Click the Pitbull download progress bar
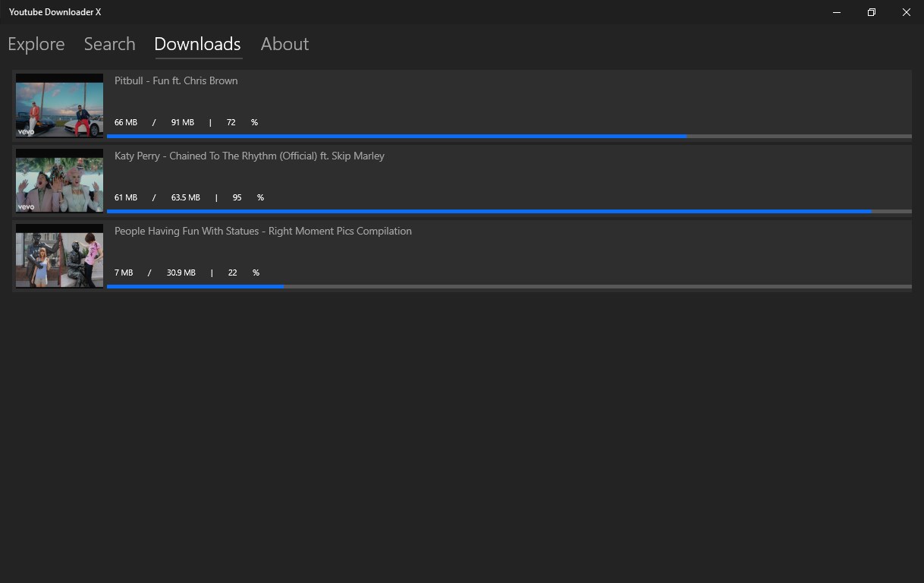 [508, 137]
